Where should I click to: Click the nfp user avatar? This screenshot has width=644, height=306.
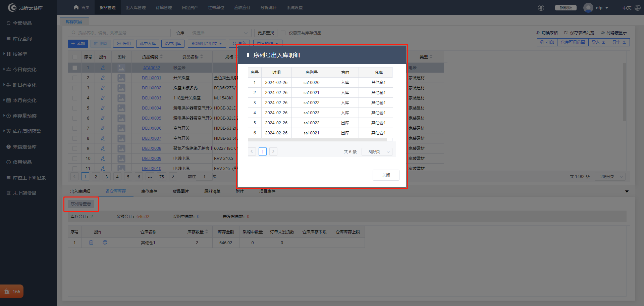coord(588,8)
